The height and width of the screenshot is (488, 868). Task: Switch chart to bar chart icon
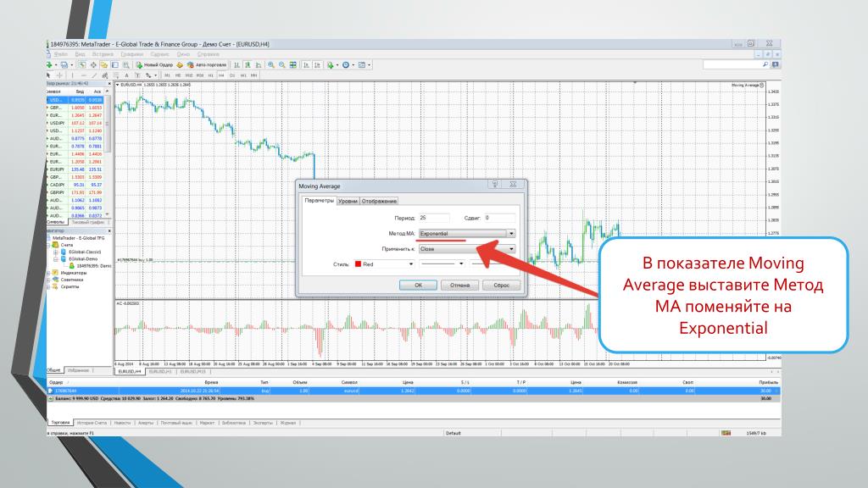click(237, 64)
